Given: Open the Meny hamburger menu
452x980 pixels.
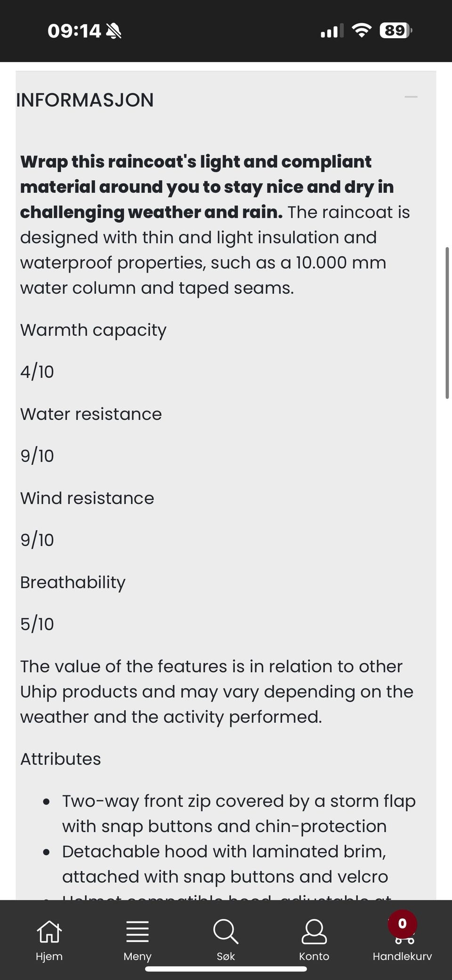Looking at the screenshot, I should (x=137, y=939).
